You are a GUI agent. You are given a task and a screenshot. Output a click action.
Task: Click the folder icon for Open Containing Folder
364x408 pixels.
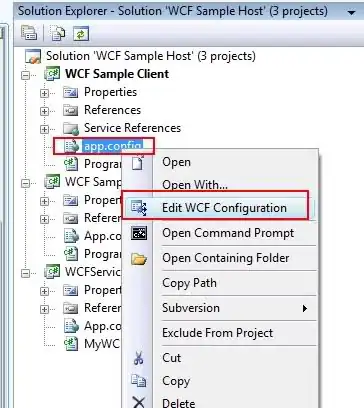pyautogui.click(x=139, y=258)
